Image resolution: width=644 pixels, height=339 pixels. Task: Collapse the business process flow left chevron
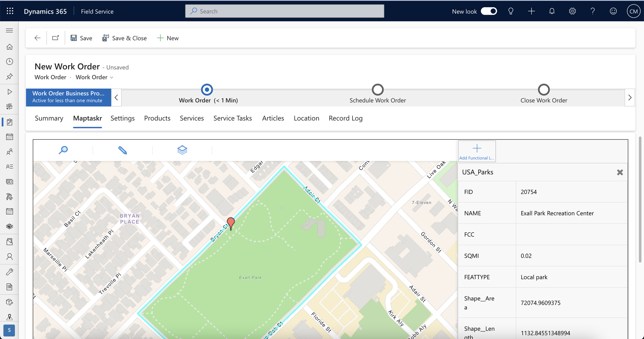(x=116, y=98)
